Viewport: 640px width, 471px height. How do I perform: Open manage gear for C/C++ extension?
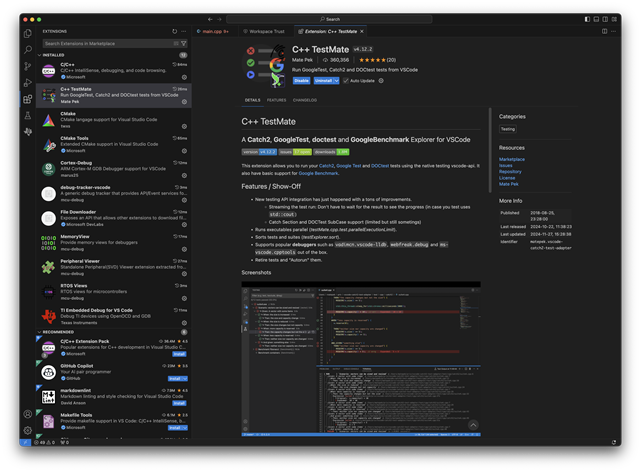click(184, 77)
